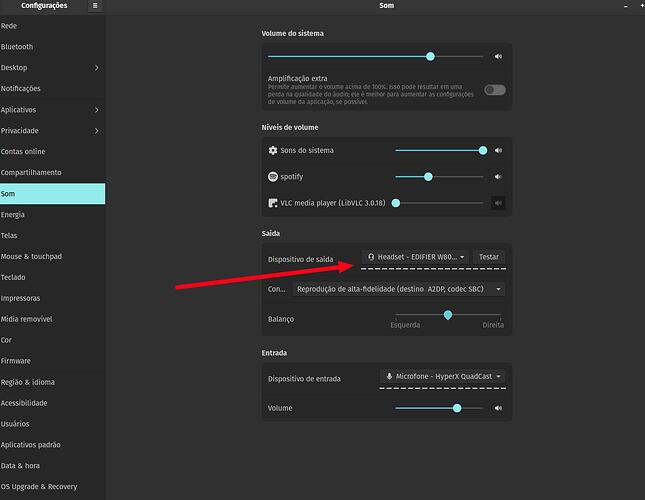Open Energia settings
This screenshot has width=645, height=500.
pos(53,215)
